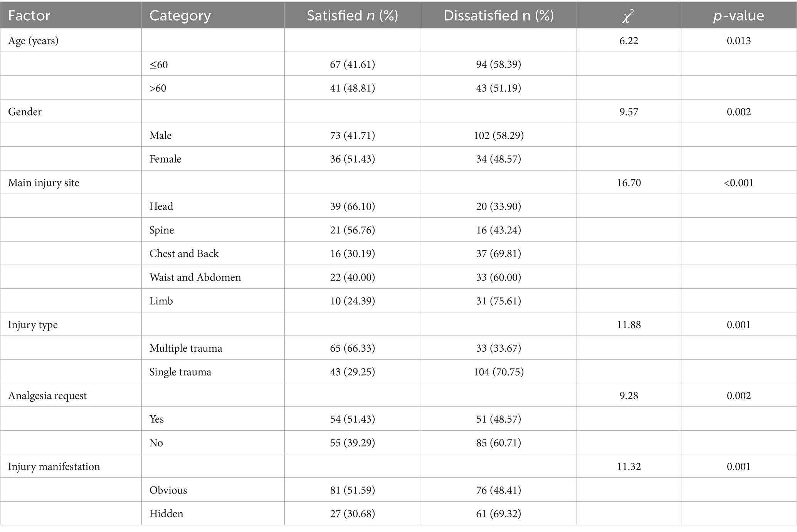Click the Limb satisfied value 10 (24.39)
This screenshot has height=532, width=797.
point(352,301)
